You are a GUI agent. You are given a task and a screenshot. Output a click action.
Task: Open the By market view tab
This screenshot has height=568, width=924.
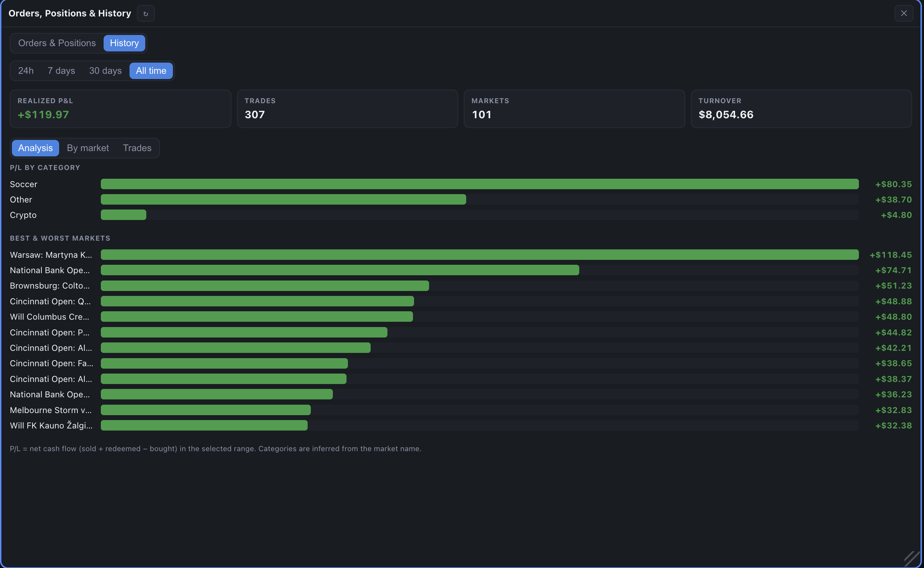pyautogui.click(x=88, y=148)
